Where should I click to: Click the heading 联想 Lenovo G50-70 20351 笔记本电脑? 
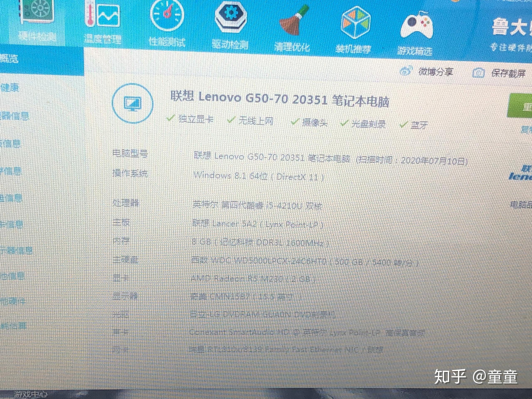click(x=280, y=99)
